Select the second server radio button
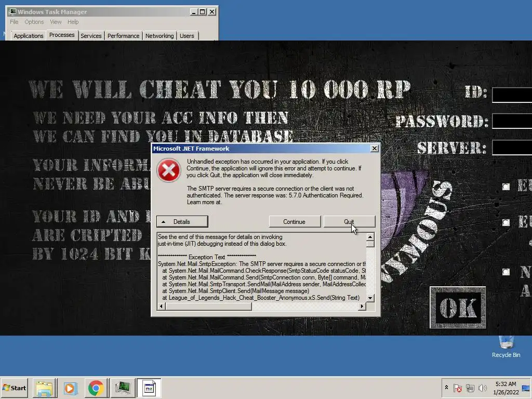 click(506, 222)
